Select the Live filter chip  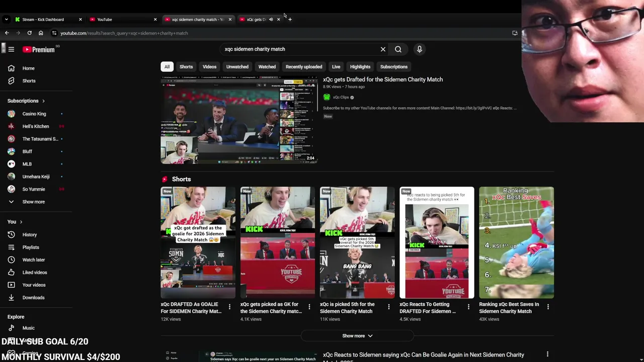tap(336, 67)
